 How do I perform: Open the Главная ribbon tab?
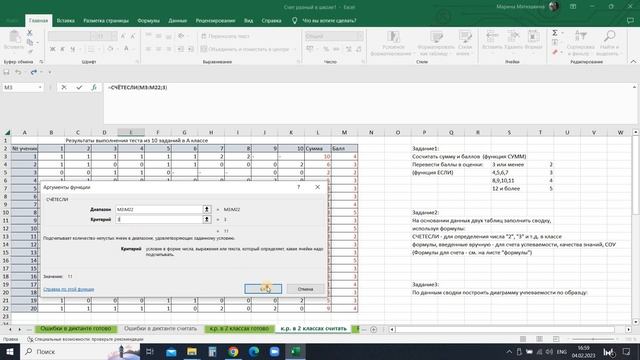point(38,20)
